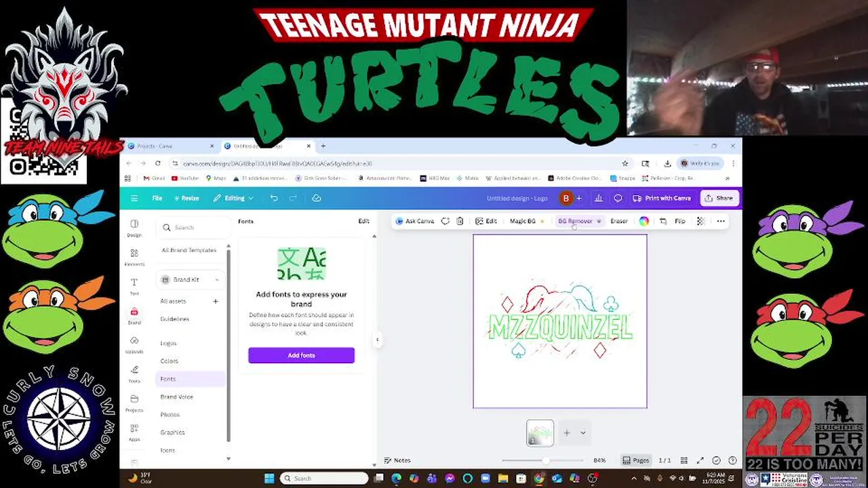
Task: Select the Eraser tool
Action: (x=618, y=221)
